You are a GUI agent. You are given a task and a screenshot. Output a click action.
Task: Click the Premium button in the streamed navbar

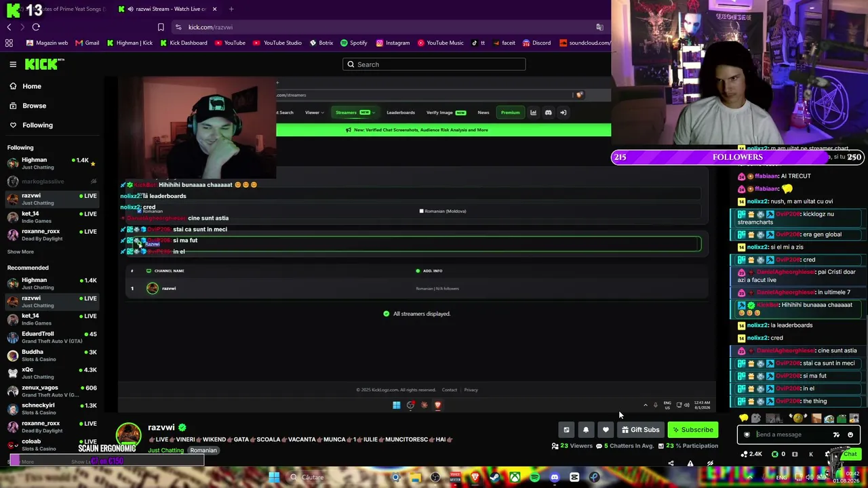510,113
